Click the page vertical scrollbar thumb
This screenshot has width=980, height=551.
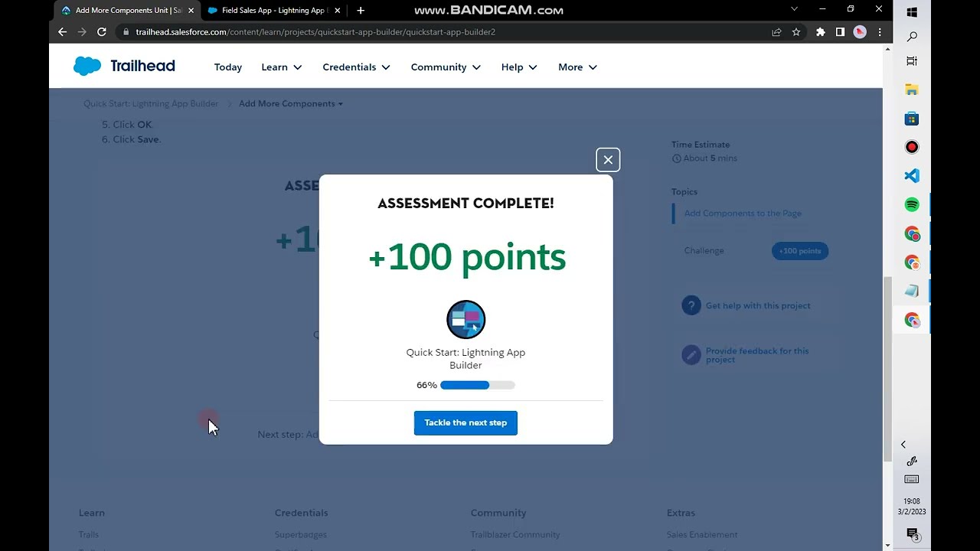point(887,369)
